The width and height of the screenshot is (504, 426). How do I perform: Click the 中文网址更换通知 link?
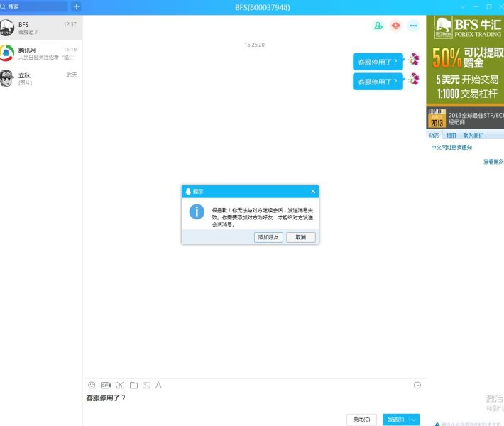451,148
